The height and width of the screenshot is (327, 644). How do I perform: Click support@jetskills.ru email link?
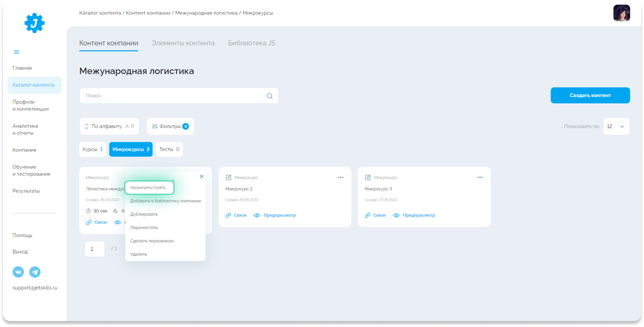(35, 288)
